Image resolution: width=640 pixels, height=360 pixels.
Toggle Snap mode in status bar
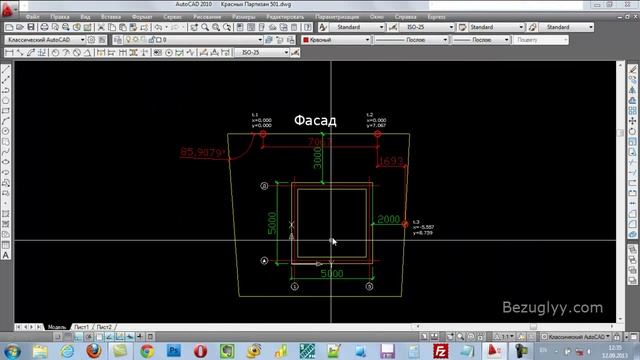click(x=58, y=337)
